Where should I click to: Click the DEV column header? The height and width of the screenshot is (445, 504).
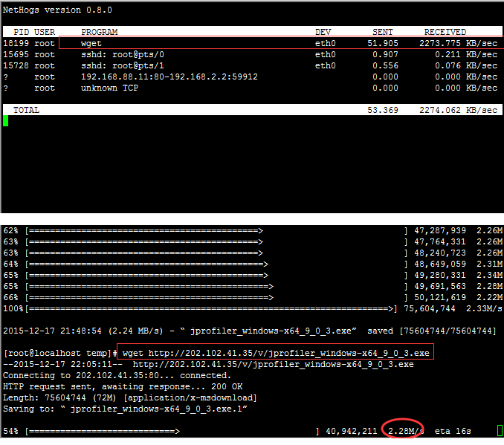pos(323,33)
